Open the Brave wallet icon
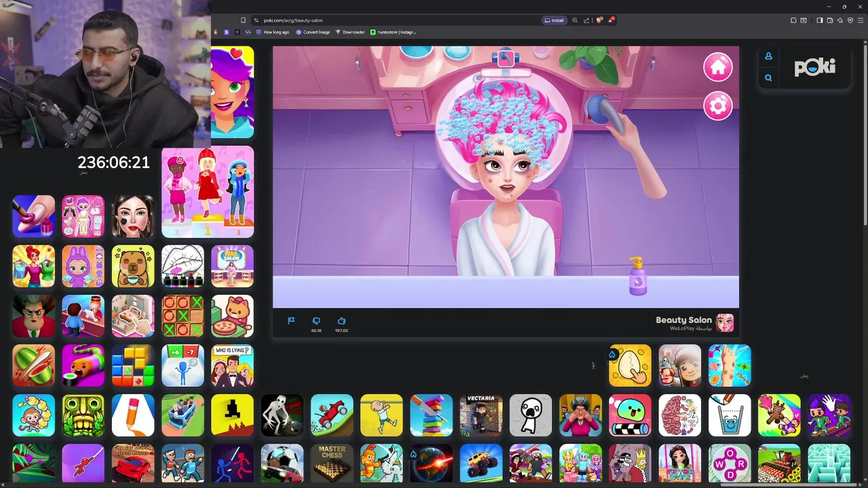 pos(830,20)
